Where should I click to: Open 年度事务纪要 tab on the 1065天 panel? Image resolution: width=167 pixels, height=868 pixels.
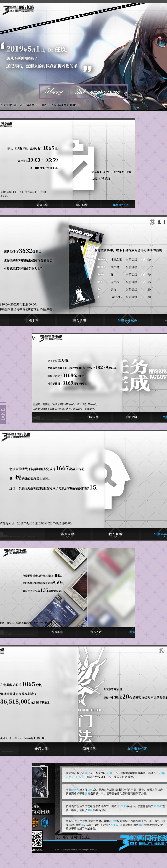121,205
